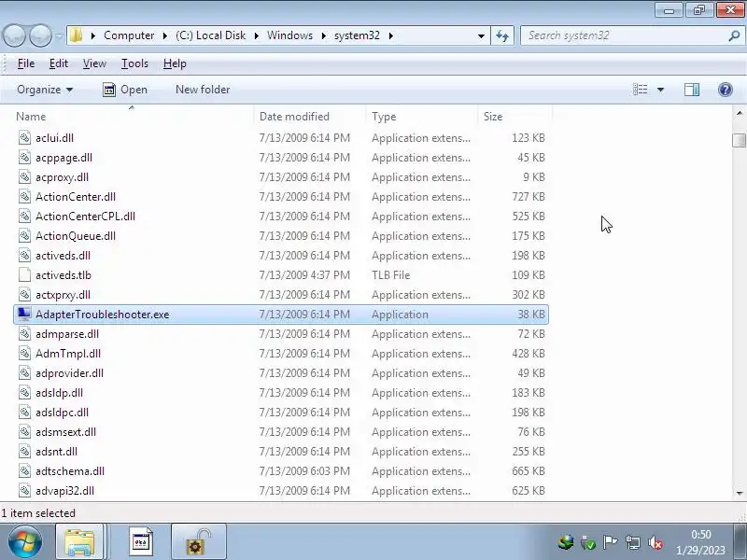Select the ActionQueue.dll file icon
The height and width of the screenshot is (560, 747).
pos(25,236)
